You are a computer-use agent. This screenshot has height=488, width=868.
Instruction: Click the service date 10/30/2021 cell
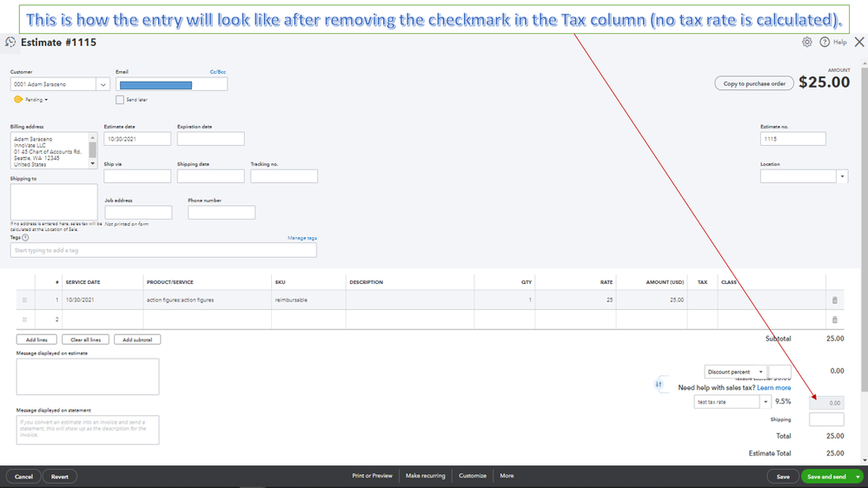103,300
